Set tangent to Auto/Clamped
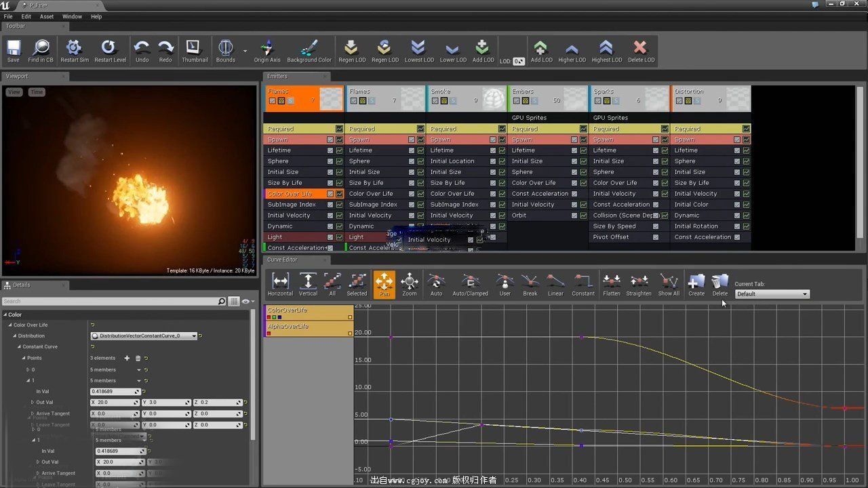The image size is (868, 488). tap(470, 285)
